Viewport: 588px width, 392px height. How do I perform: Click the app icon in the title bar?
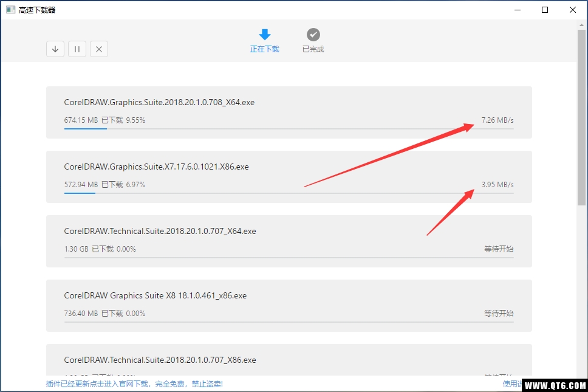point(10,10)
